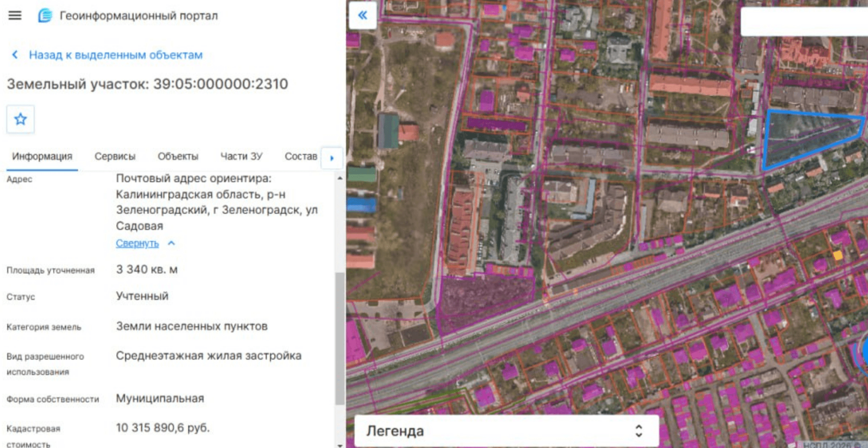868x448 pixels.
Task: Add the land plot to favorites star
Action: (20, 119)
